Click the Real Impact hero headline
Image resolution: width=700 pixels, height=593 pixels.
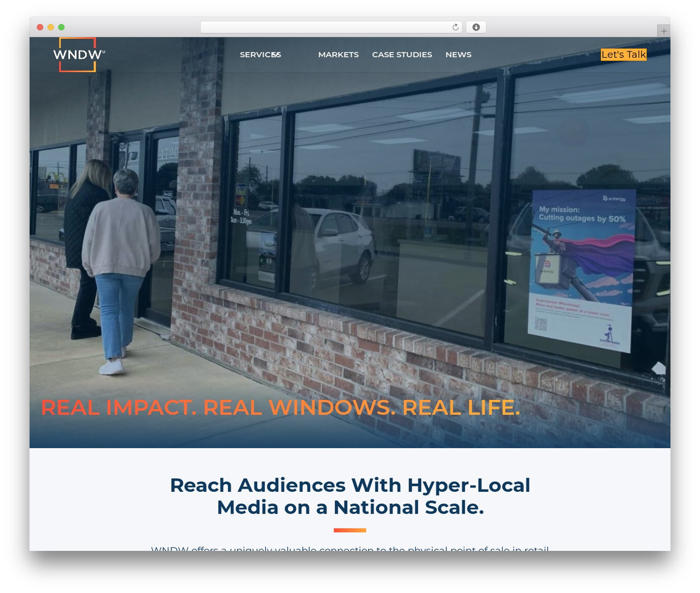(281, 408)
